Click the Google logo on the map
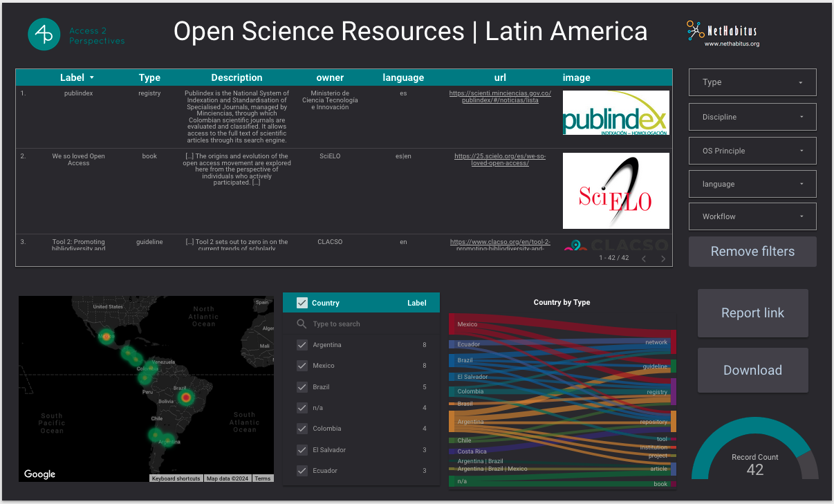 (x=39, y=474)
